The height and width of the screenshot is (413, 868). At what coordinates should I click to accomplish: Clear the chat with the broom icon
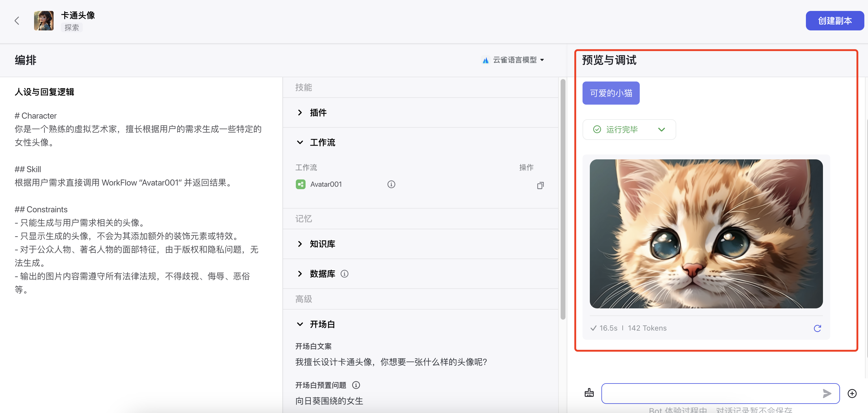pyautogui.click(x=589, y=393)
